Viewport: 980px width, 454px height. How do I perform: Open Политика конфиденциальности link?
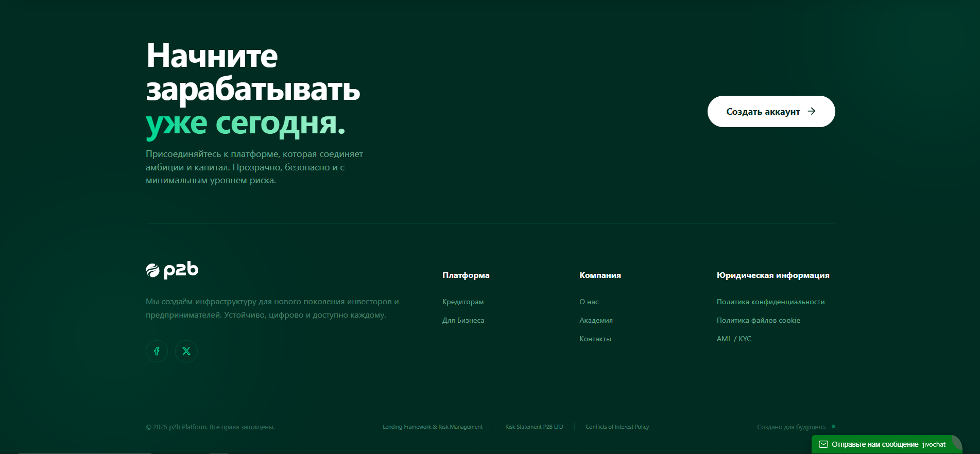771,302
